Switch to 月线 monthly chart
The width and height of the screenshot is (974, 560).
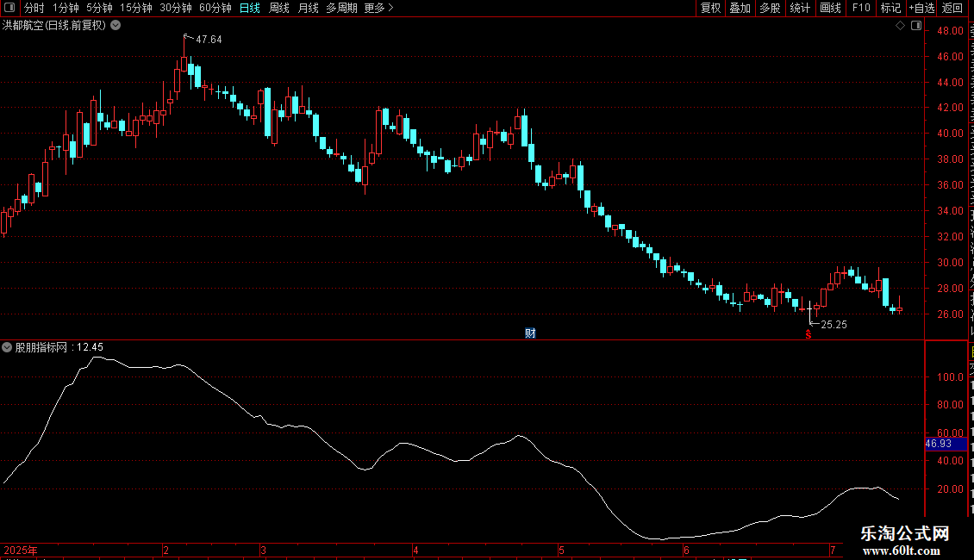pos(308,8)
